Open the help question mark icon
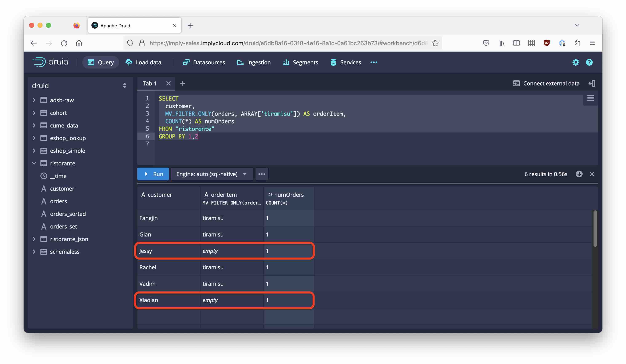Viewport: 626px width, 364px height. pos(589,62)
